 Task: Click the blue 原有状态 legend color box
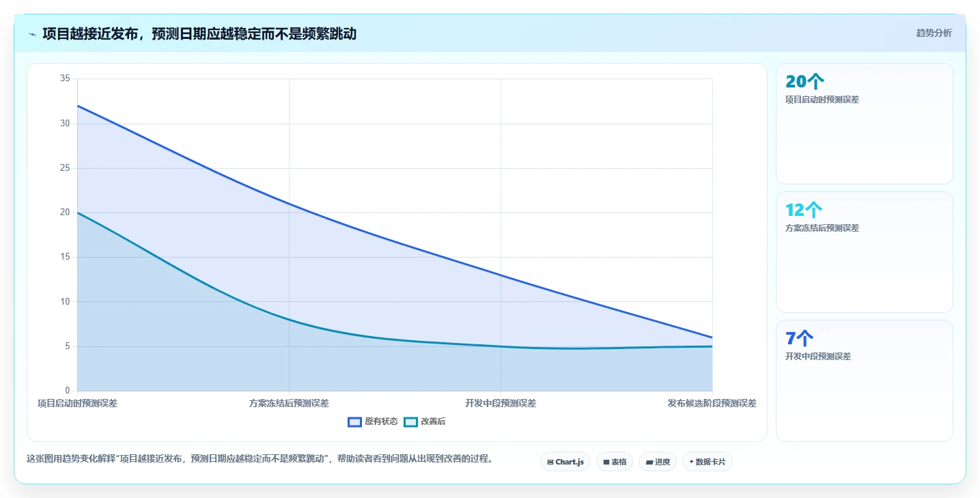(354, 421)
